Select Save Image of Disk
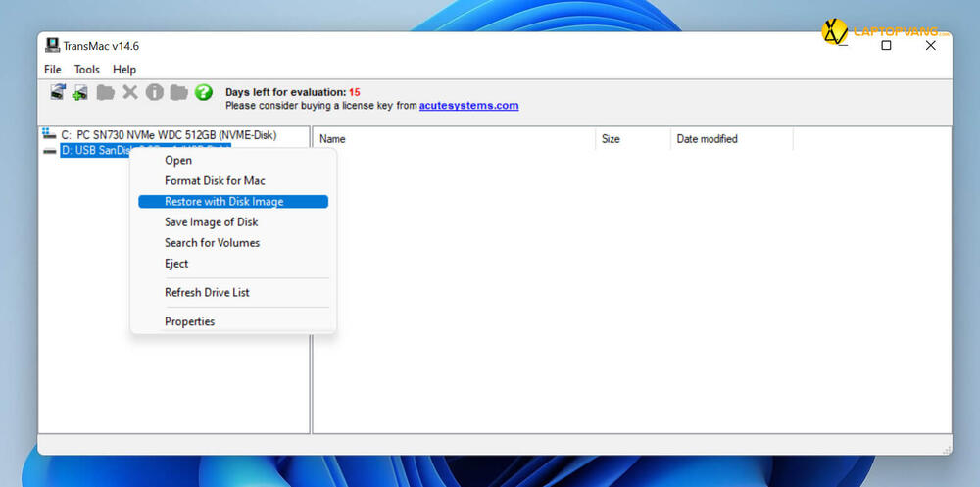The width and height of the screenshot is (980, 487). 233,221
